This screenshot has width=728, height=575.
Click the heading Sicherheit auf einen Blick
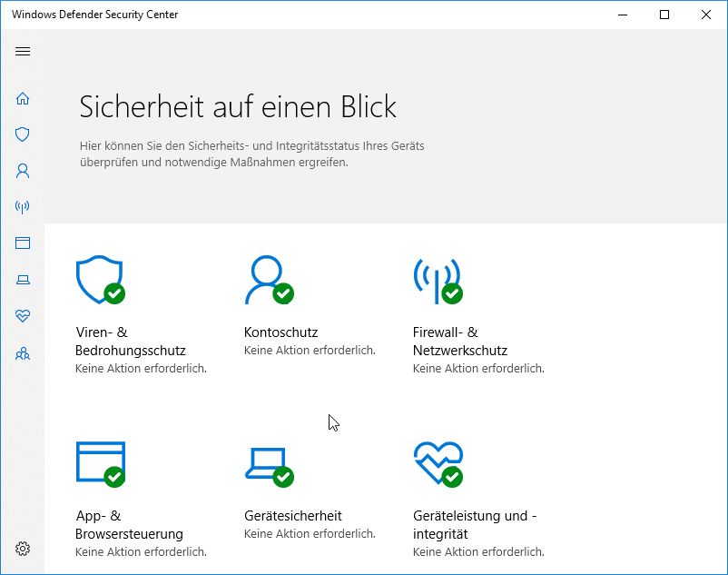[238, 107]
